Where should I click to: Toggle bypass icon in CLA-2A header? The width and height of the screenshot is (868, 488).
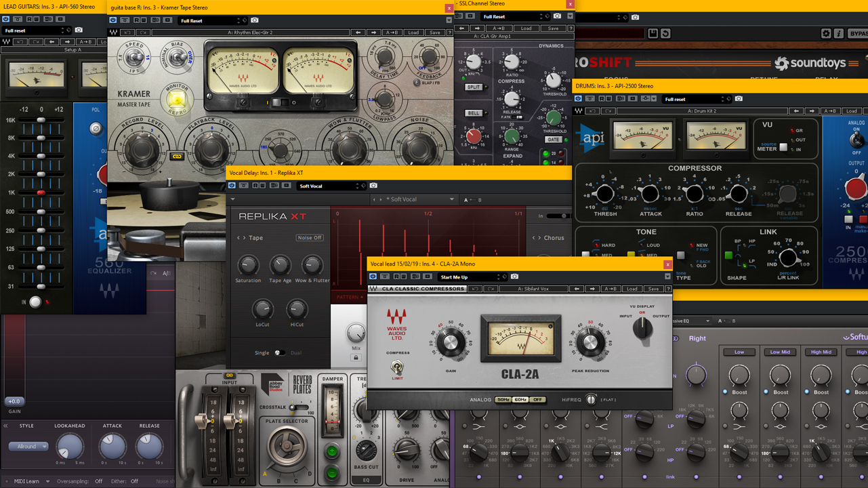click(x=384, y=277)
